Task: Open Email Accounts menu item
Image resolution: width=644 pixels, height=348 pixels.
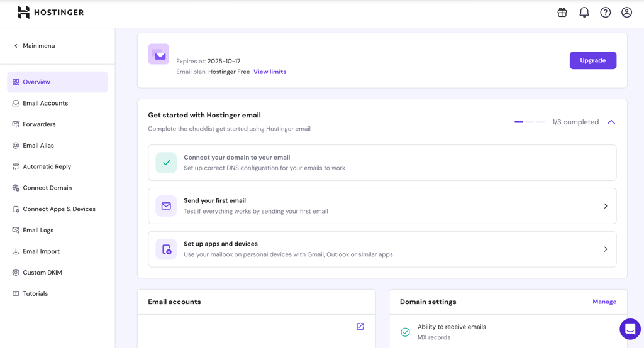Action: point(57,104)
